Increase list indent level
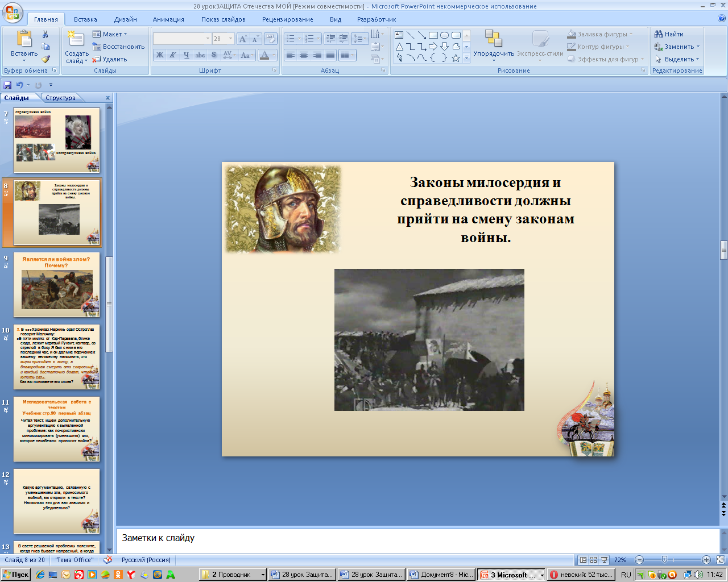 click(344, 39)
